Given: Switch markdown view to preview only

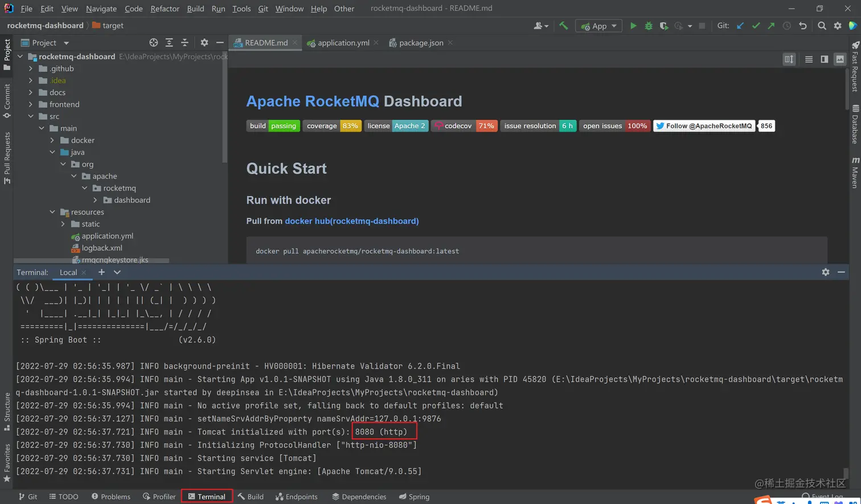Looking at the screenshot, I should click(x=840, y=59).
